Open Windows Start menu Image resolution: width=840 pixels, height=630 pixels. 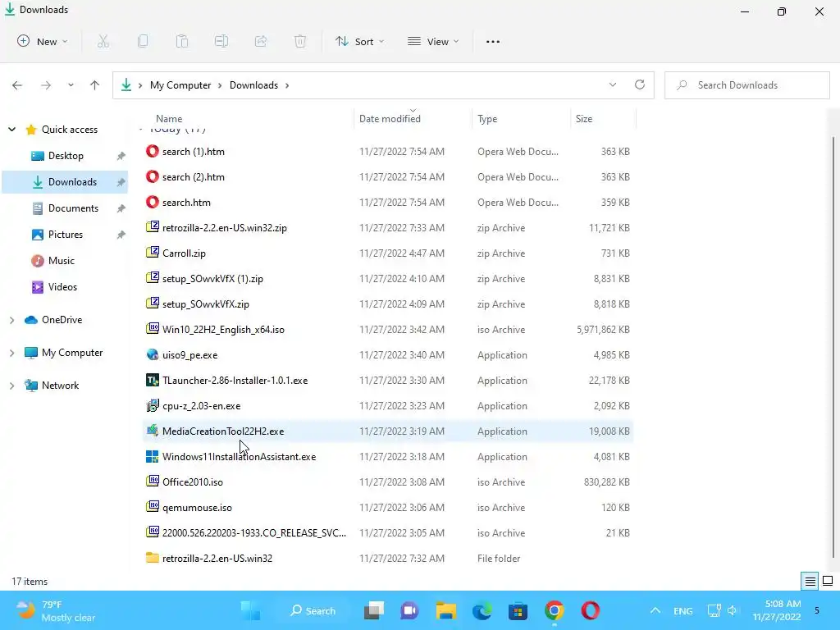pos(250,610)
